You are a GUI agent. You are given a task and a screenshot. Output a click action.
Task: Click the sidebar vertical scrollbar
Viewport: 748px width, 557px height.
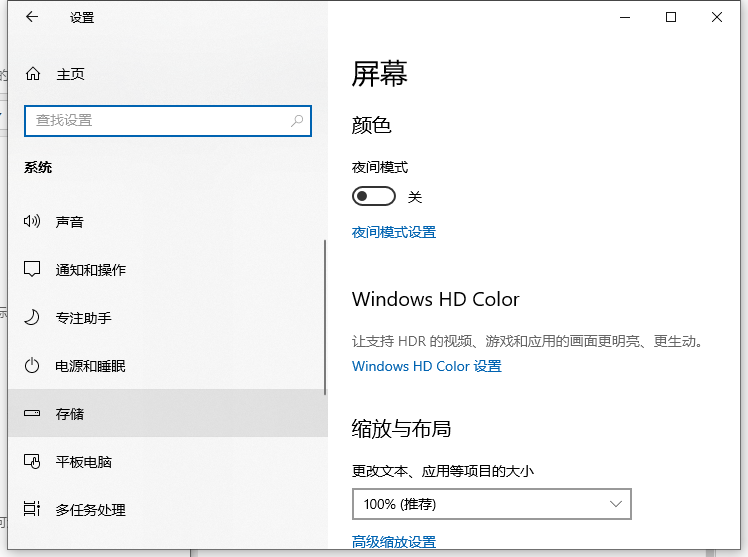[x=325, y=320]
